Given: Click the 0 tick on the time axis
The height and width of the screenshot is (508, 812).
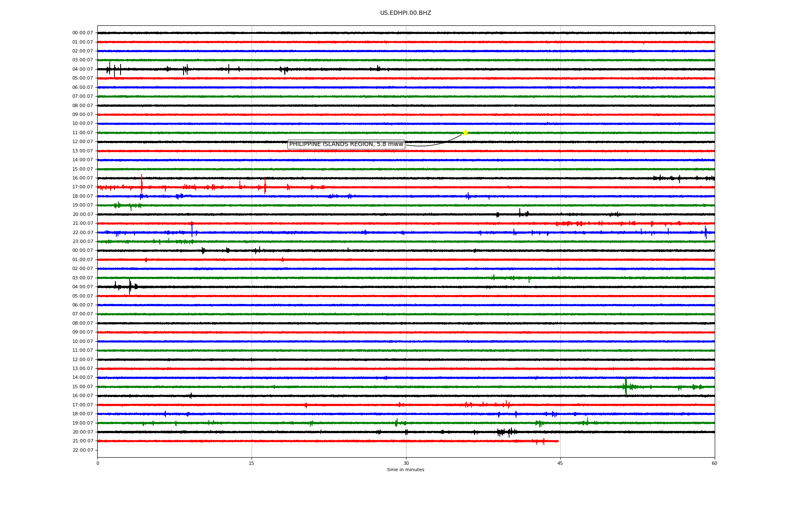Looking at the screenshot, I should [98, 463].
